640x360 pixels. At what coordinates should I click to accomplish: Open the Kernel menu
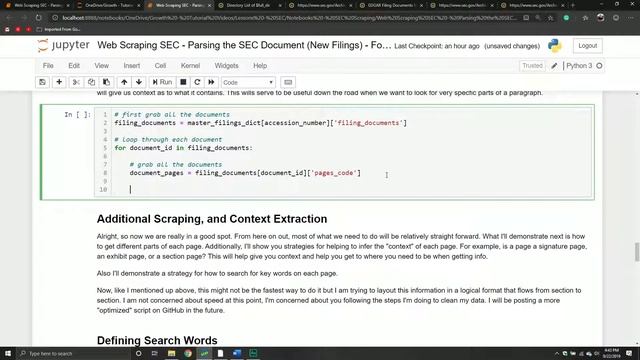(190, 66)
